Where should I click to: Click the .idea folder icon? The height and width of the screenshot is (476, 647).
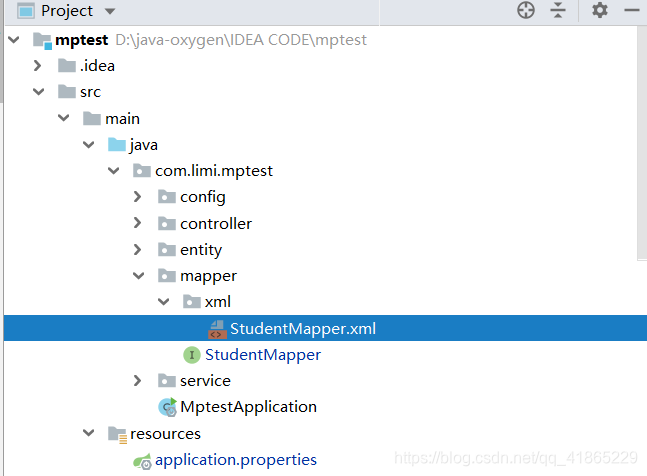tap(67, 66)
